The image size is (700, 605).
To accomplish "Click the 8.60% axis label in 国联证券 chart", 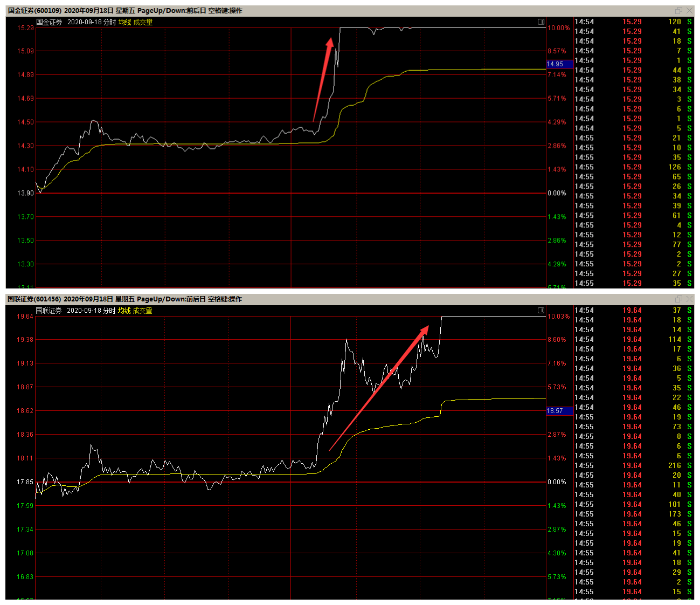I will (x=557, y=340).
